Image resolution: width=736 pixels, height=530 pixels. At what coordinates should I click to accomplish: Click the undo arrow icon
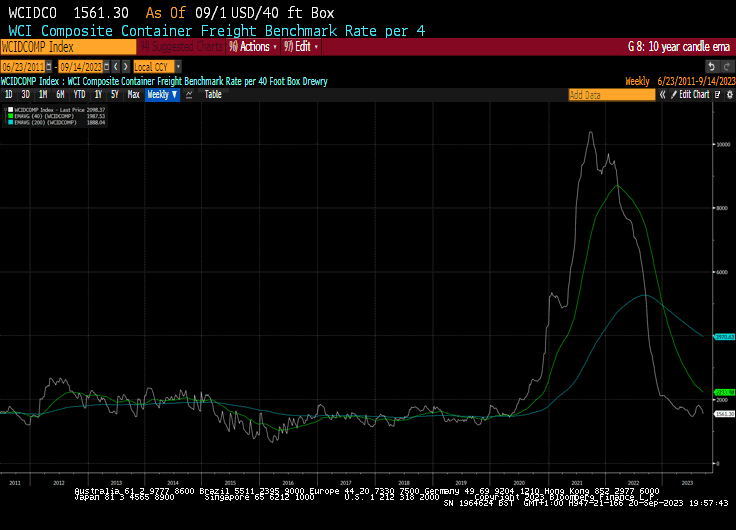tap(712, 66)
